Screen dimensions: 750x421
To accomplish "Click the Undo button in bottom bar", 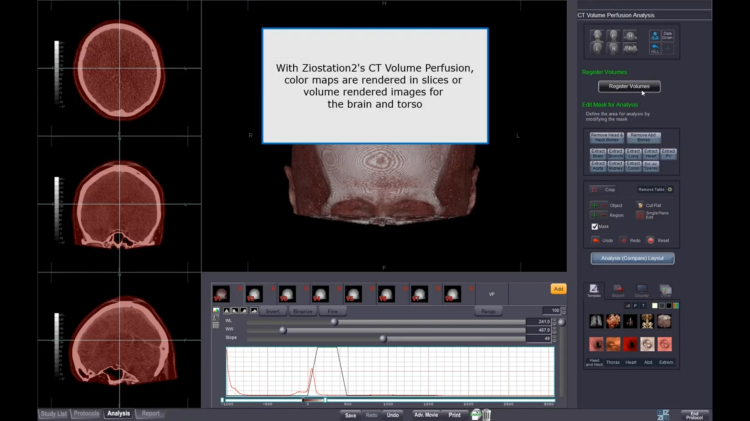I will (x=393, y=415).
